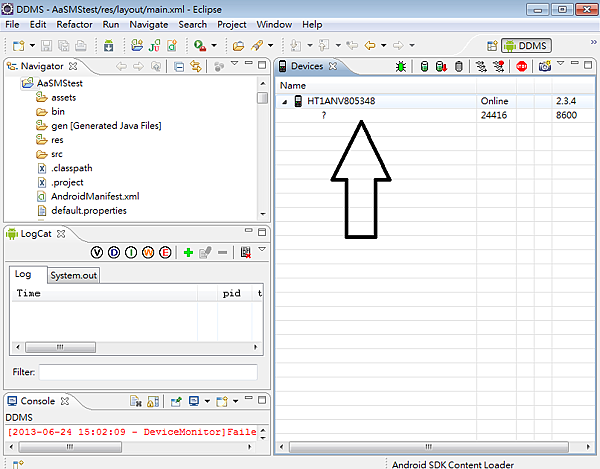Click the Link with Editor icon in Navigator

pyautogui.click(x=196, y=66)
